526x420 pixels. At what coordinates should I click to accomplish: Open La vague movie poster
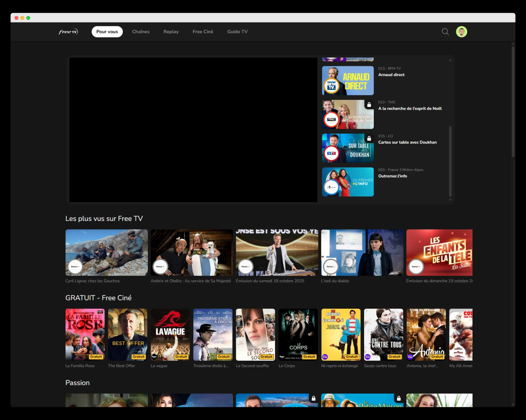click(x=170, y=334)
